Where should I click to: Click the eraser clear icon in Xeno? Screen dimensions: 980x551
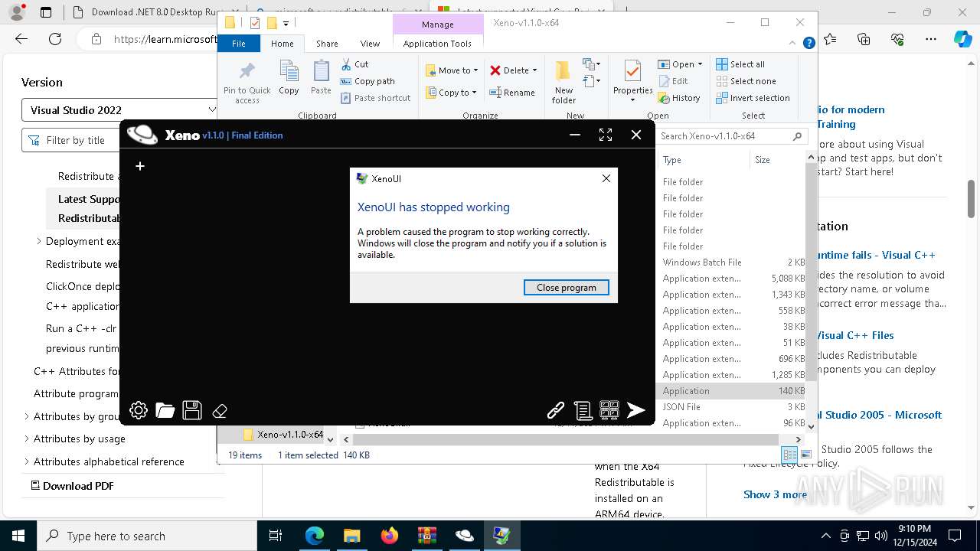(x=220, y=411)
